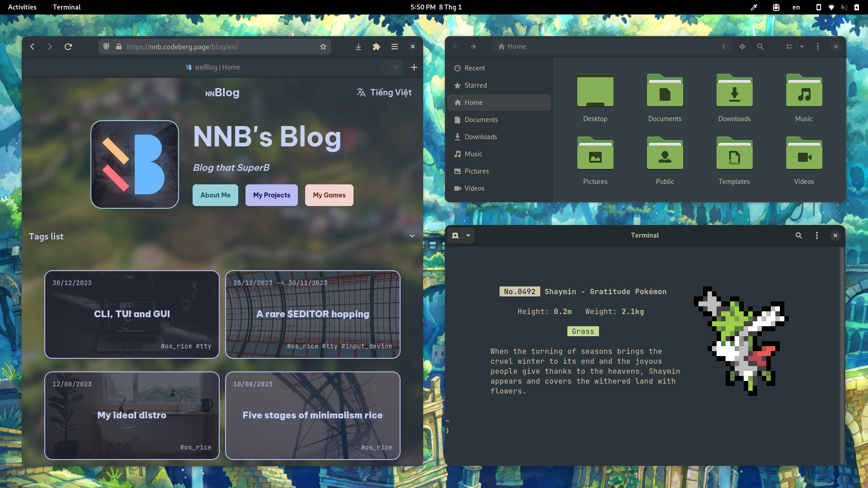Screen dimensions: 868x488
Task: Select the Pictures folder icon
Action: tap(595, 154)
